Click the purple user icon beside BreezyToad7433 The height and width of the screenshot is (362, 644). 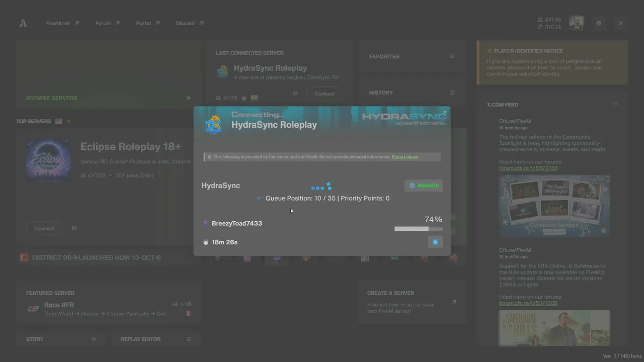(205, 223)
